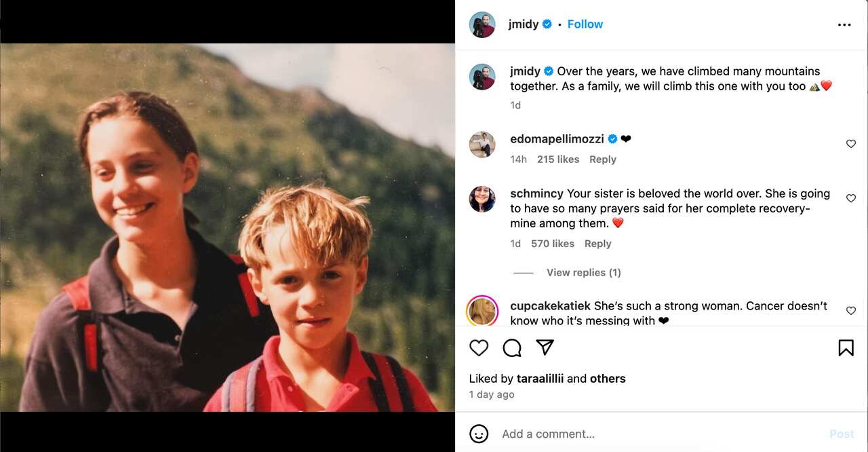Like schmincy's comment
Viewport: 868px width, 452px height.
point(851,198)
